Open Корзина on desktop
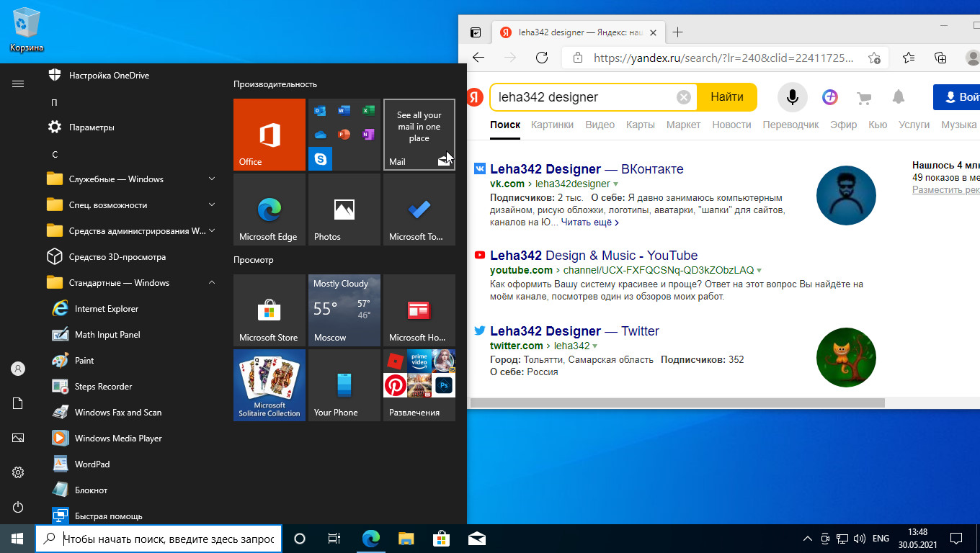This screenshot has height=553, width=980. [x=27, y=30]
